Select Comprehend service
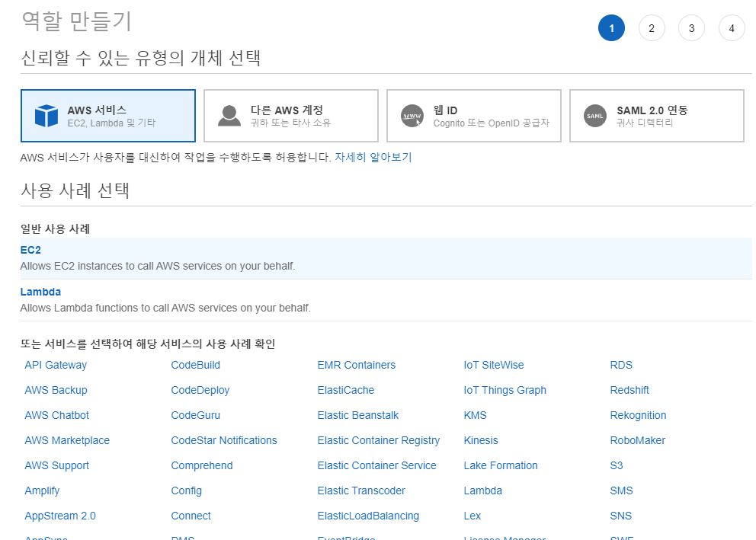 [201, 465]
